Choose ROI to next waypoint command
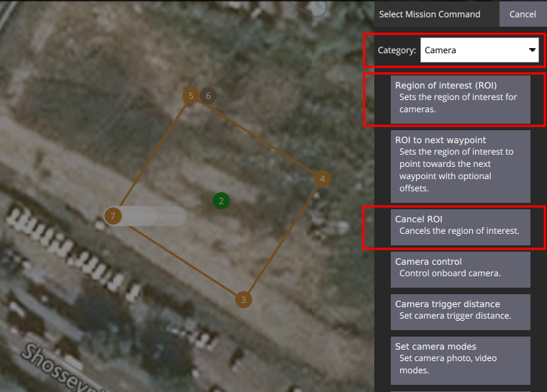The height and width of the screenshot is (392, 547). (x=461, y=166)
